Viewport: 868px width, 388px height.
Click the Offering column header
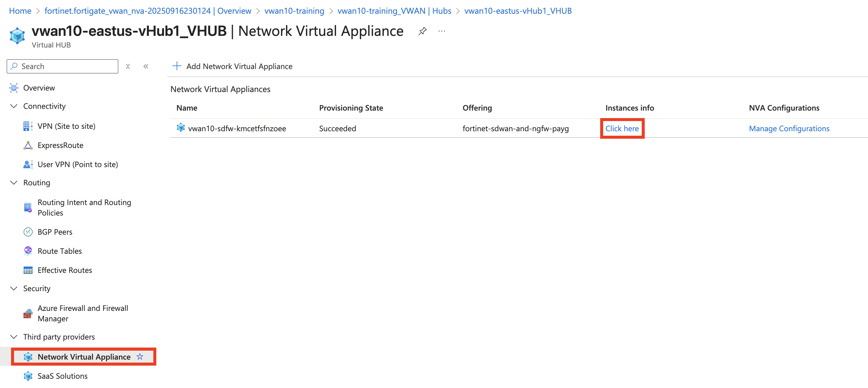(x=477, y=108)
